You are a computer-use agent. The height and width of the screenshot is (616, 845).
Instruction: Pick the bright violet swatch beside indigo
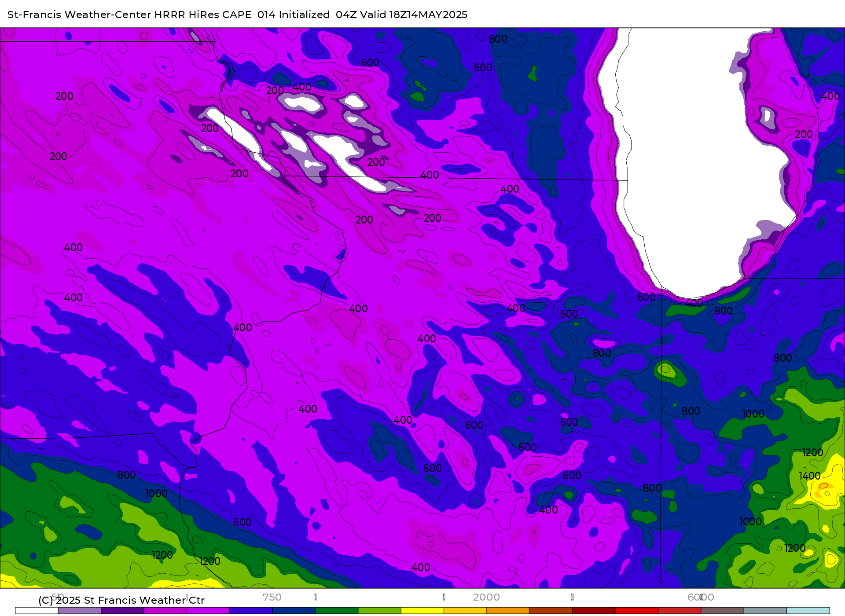click(x=208, y=611)
